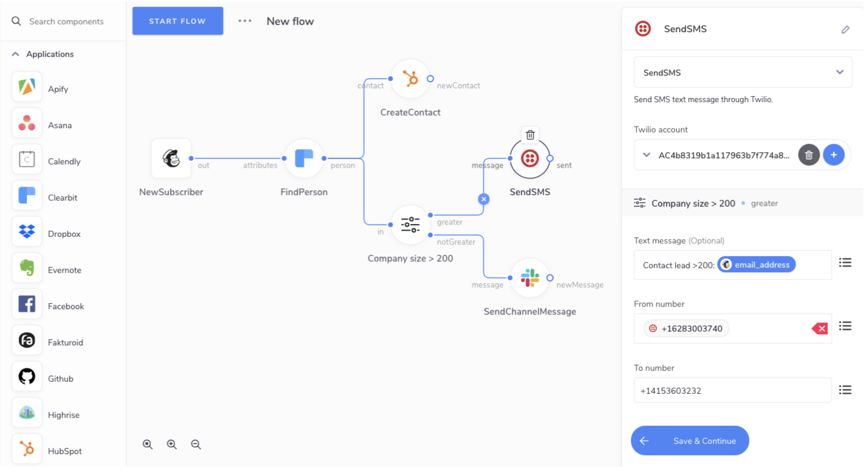Image resolution: width=868 pixels, height=470 pixels.
Task: Click the Mailchimp NewSubscriber node icon
Action: pyautogui.click(x=172, y=159)
